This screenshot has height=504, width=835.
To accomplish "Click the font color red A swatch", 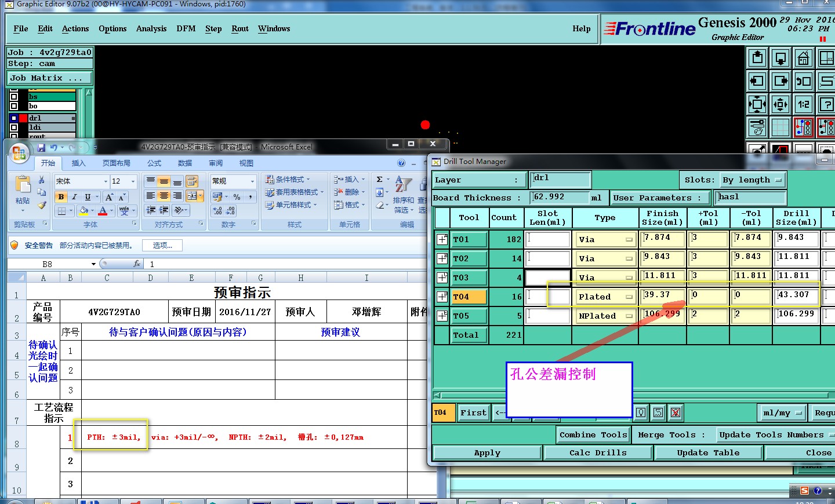I will [x=103, y=211].
